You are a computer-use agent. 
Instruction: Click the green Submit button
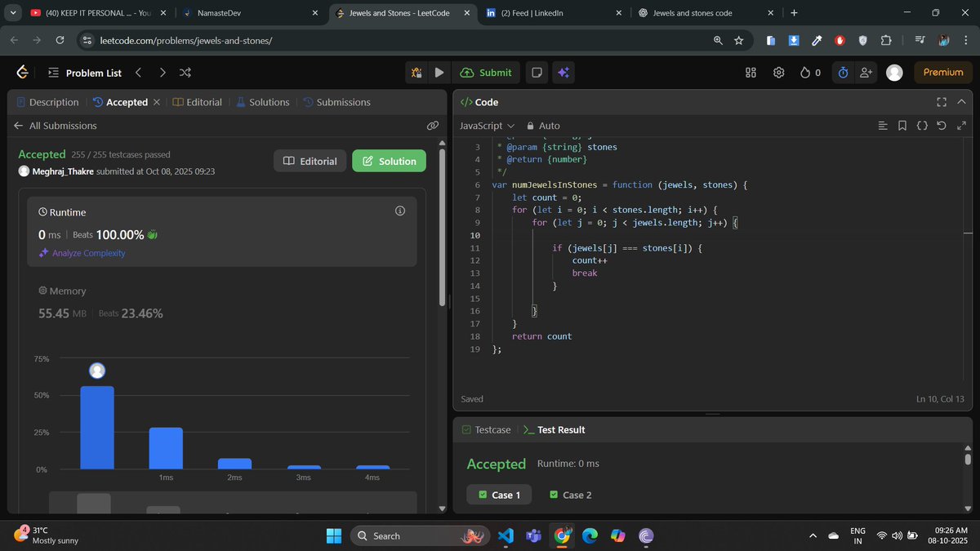[487, 73]
